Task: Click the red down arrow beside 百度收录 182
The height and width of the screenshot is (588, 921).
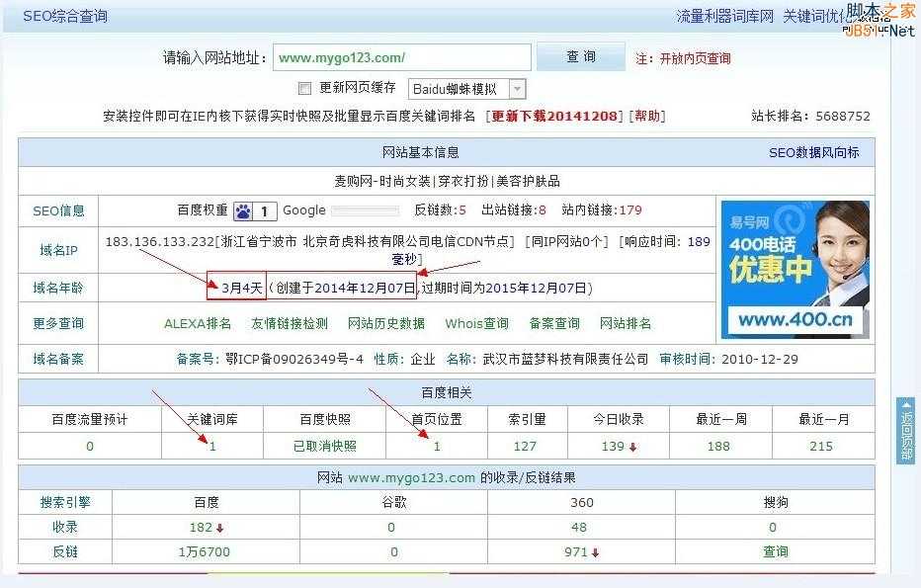Action: click(219, 527)
